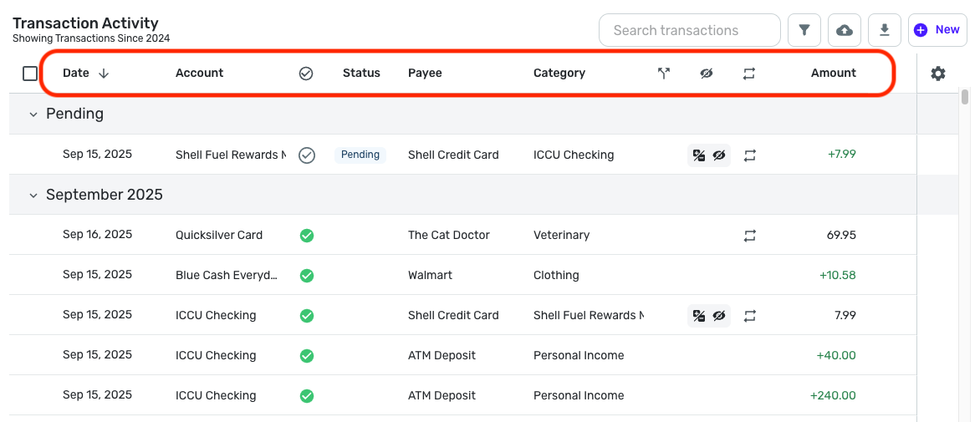The image size is (980, 422).
Task: Click recurring icon on The Cat Doctor row
Action: click(x=750, y=236)
